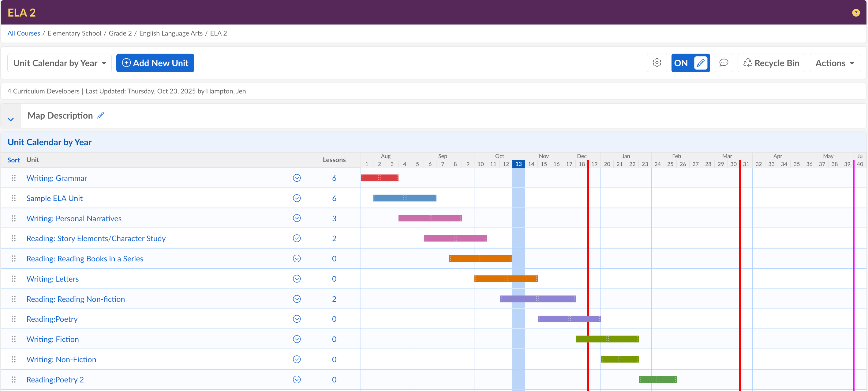Open options circle for Sample ELA Unit
Screen dimensions: 868x391
tap(297, 198)
